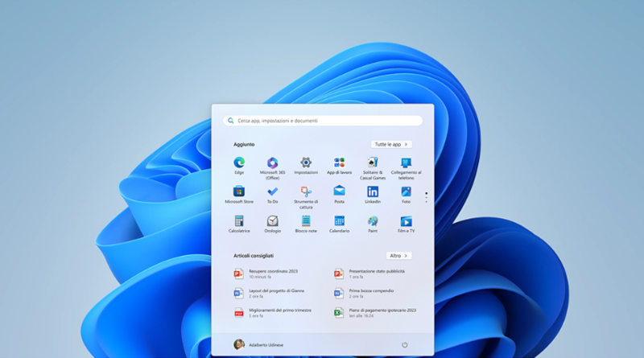Click Adalberto Udinese's profile picture
Image resolution: width=644 pixels, height=358 pixels.
coord(239,344)
